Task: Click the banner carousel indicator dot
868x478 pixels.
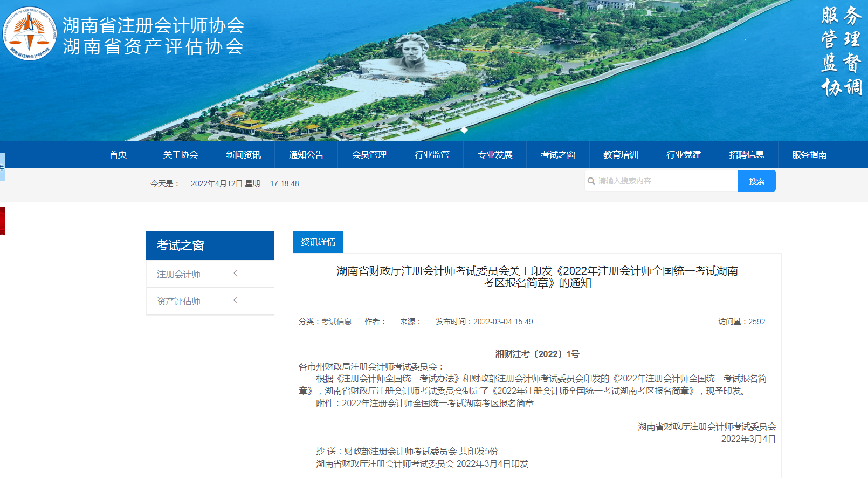Action: pos(464,130)
